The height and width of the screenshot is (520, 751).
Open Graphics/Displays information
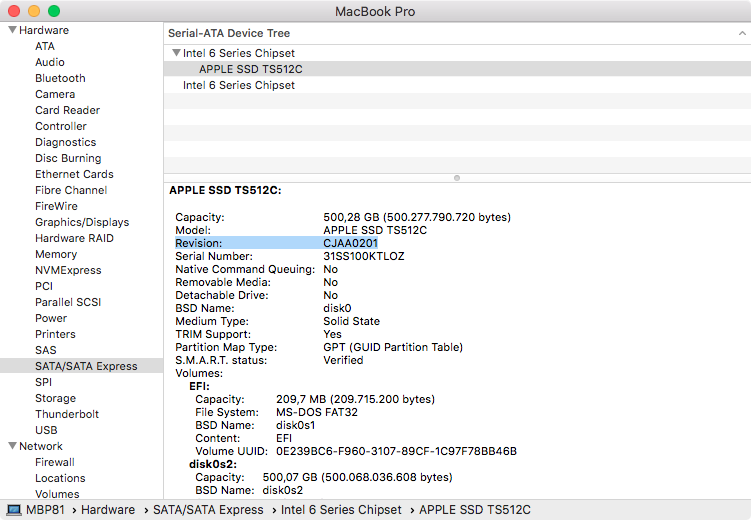(82, 222)
